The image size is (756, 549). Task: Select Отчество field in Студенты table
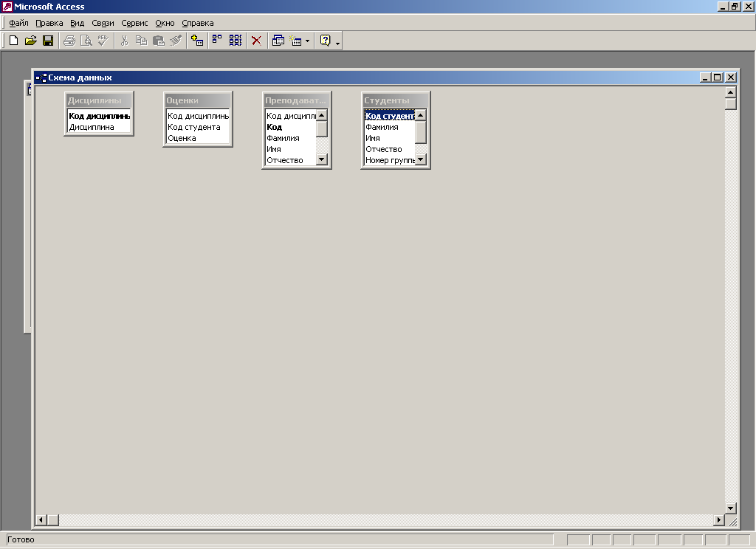pyautogui.click(x=390, y=149)
